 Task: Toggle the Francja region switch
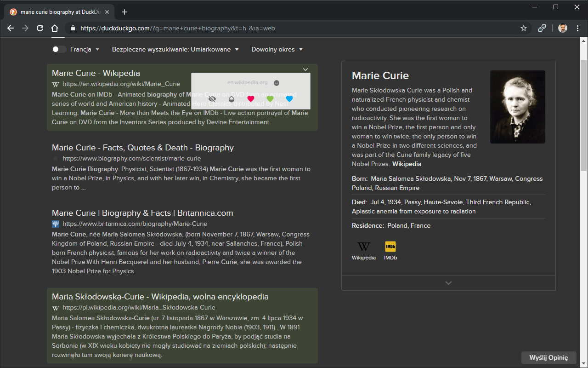59,49
